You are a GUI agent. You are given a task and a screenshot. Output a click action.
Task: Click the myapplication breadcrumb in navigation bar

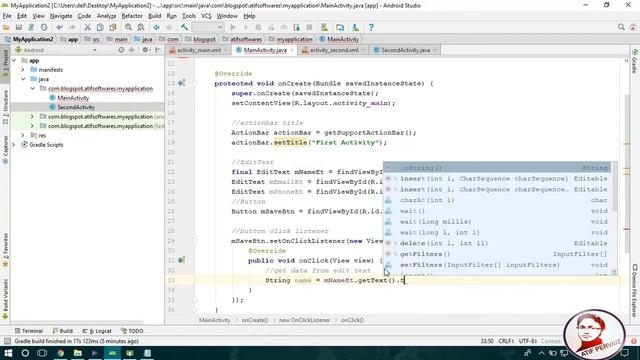294,39
